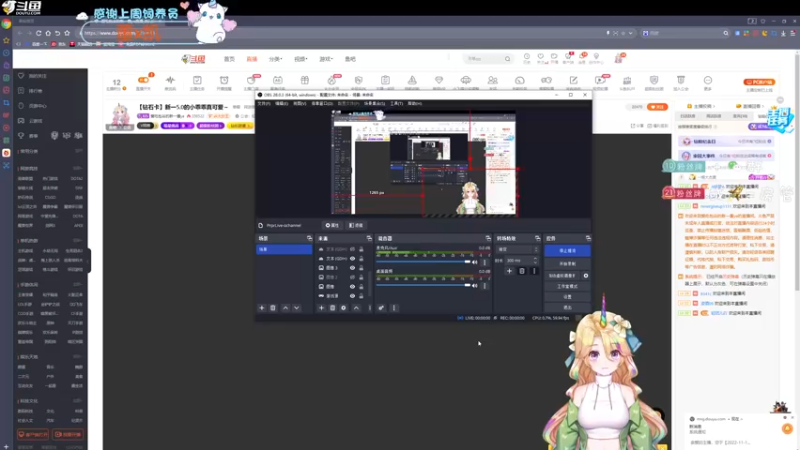Toggle eye icon of bottom source row

point(352,295)
